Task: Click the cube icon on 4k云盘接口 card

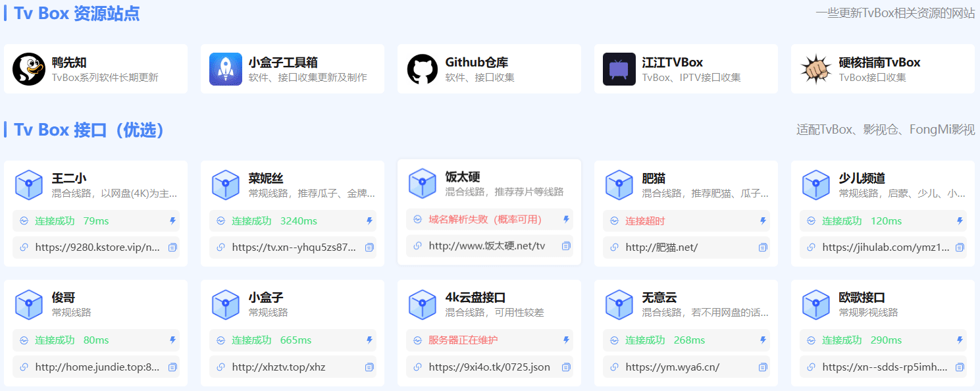Action: (423, 305)
